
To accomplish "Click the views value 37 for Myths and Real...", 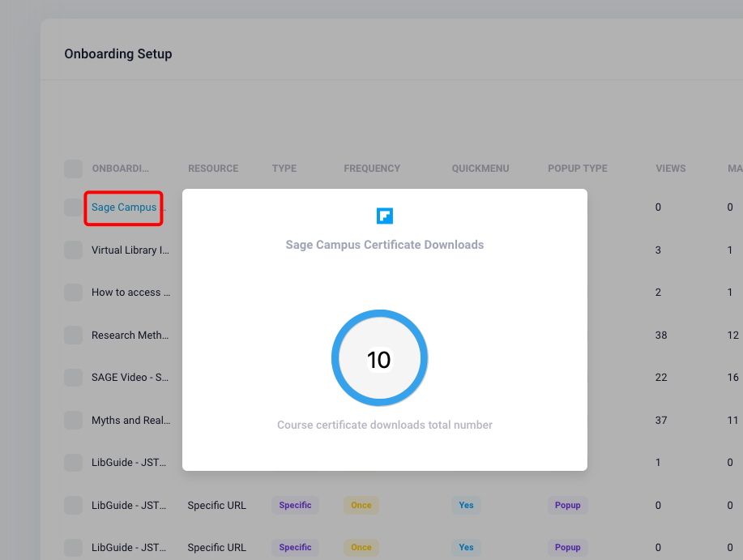I will pyautogui.click(x=661, y=421).
